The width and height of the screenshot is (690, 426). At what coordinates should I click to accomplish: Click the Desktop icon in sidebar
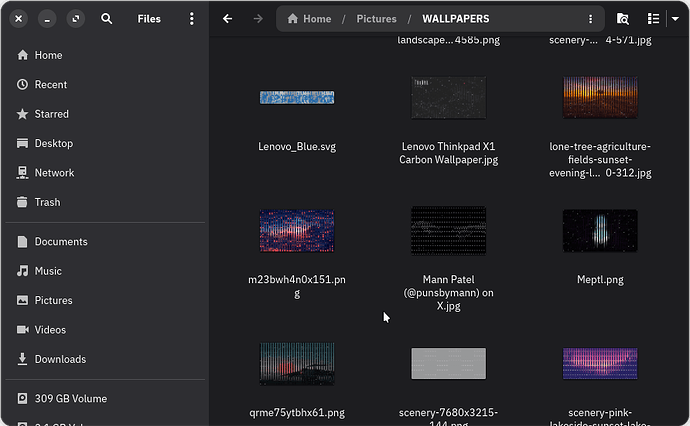22,143
